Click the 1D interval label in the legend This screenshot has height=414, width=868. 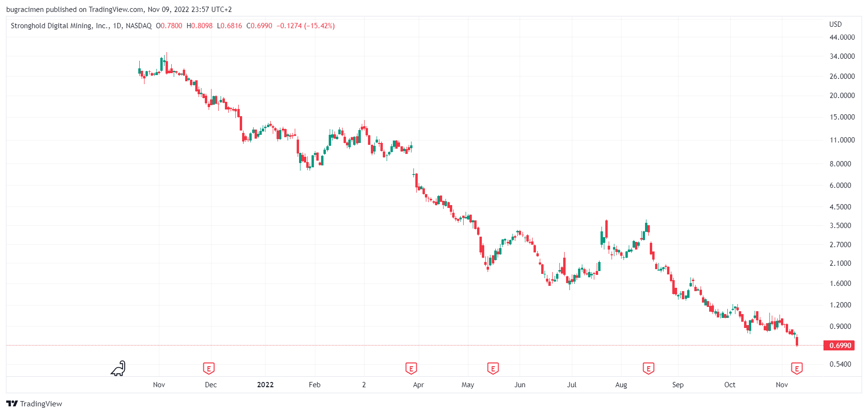[117, 26]
